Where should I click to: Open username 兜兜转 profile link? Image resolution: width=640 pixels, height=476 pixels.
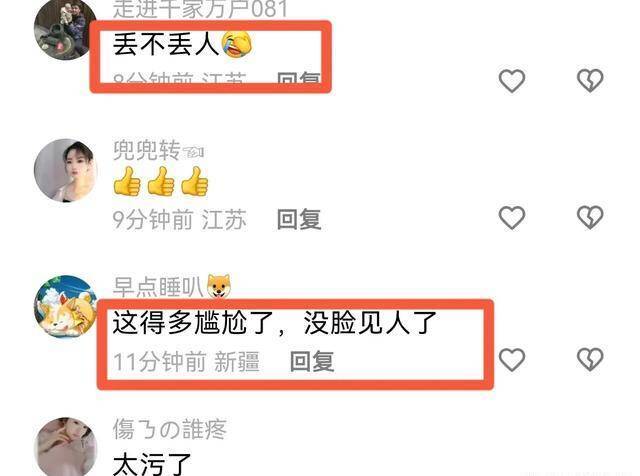(147, 150)
